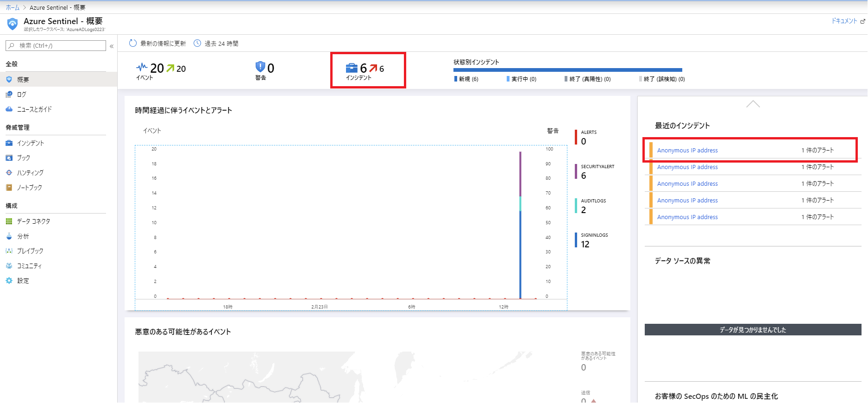868x403 pixels.
Task: Click the search field 検索 (Ctrl+/)
Action: tap(56, 46)
